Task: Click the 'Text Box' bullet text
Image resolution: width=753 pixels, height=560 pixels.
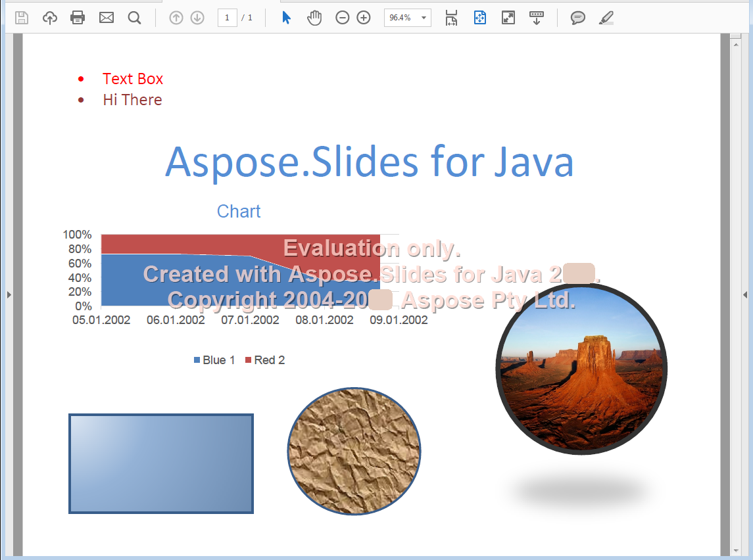Action: pyautogui.click(x=133, y=79)
